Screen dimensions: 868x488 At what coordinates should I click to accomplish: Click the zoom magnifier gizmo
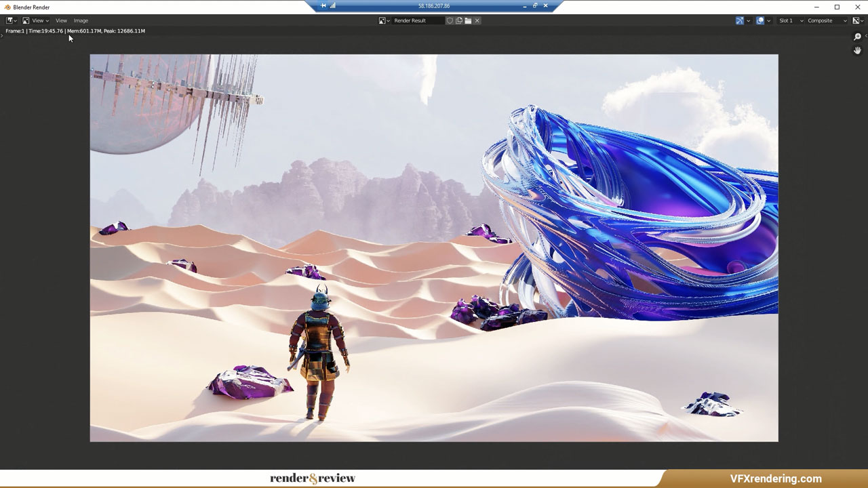pos(857,37)
